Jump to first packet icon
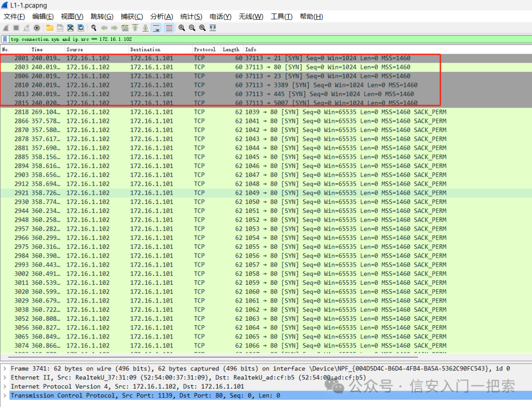 (x=135, y=28)
